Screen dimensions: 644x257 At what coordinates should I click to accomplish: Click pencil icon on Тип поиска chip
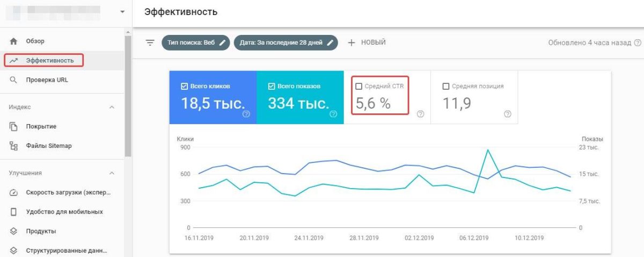(223, 42)
